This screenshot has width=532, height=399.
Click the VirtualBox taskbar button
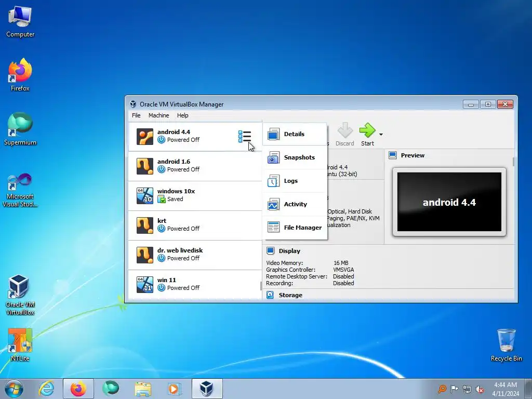[207, 389]
